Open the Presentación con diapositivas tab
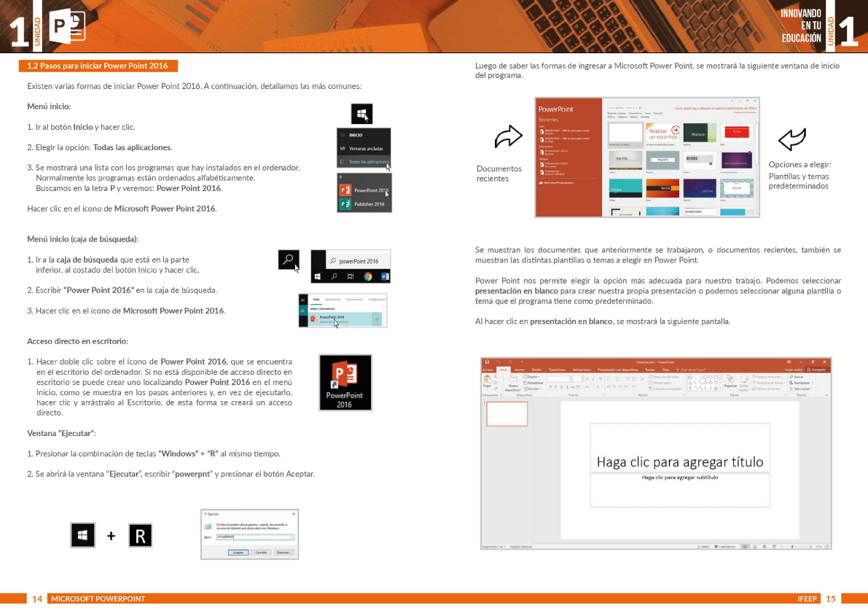 [618, 370]
